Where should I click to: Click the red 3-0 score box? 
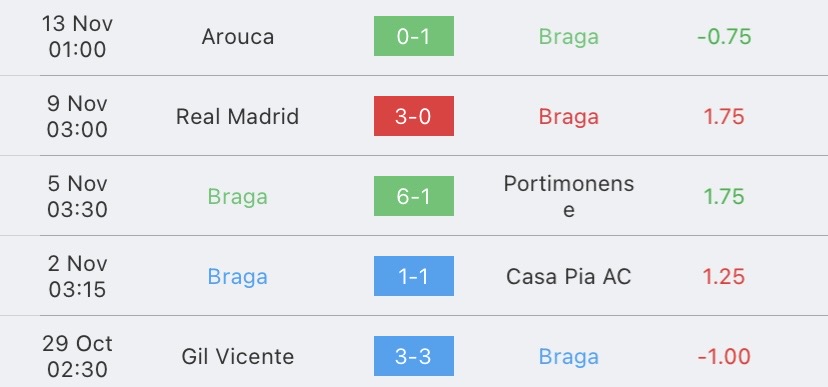point(413,116)
